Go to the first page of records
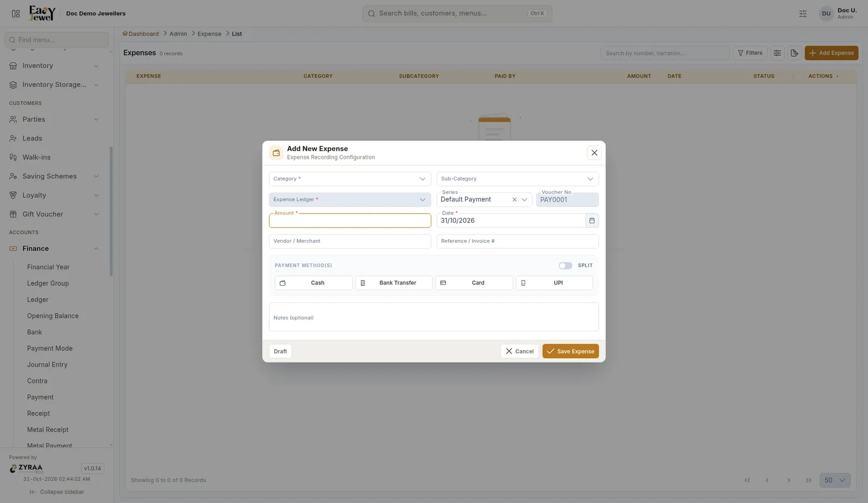This screenshot has height=503, width=868. point(748,480)
